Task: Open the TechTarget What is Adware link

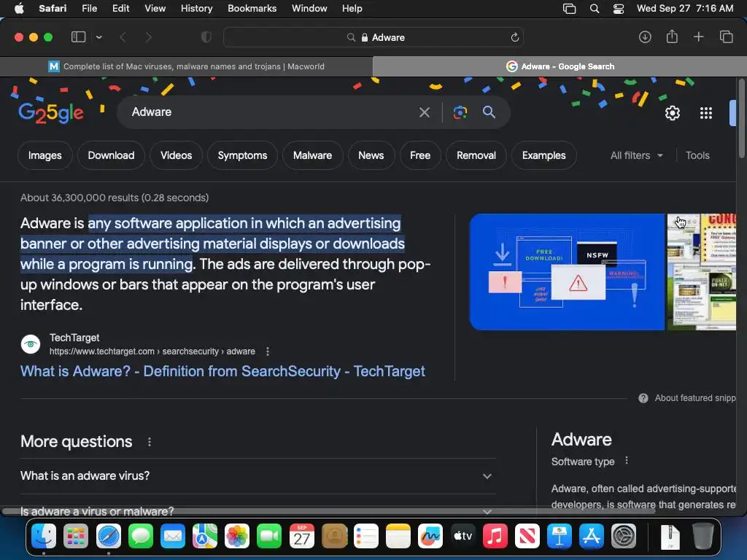Action: tap(222, 371)
